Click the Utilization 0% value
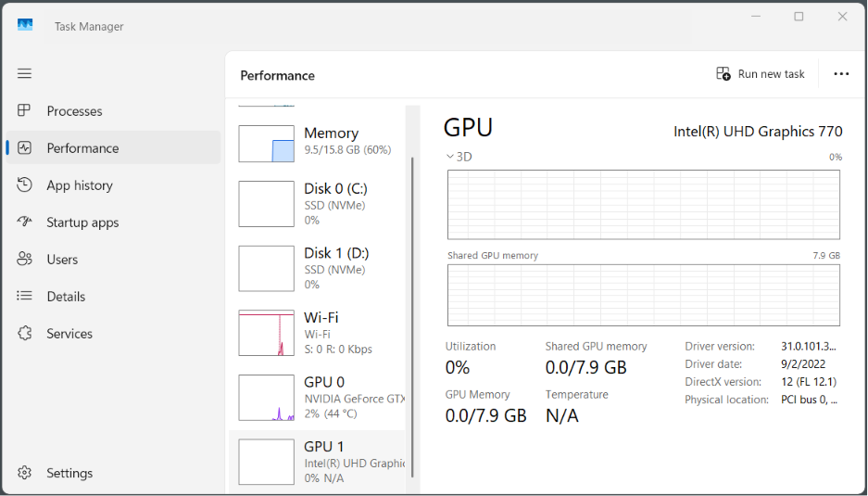 (458, 367)
